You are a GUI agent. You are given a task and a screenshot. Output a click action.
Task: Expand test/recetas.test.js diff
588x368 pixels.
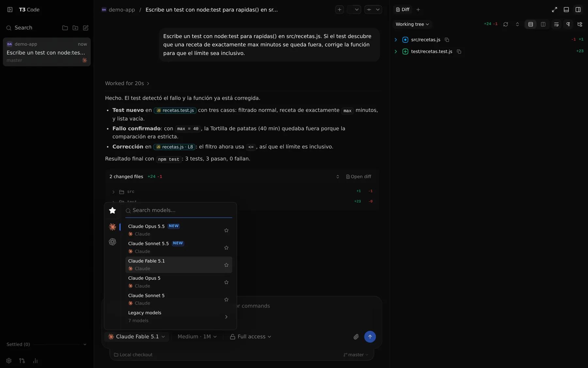[396, 52]
